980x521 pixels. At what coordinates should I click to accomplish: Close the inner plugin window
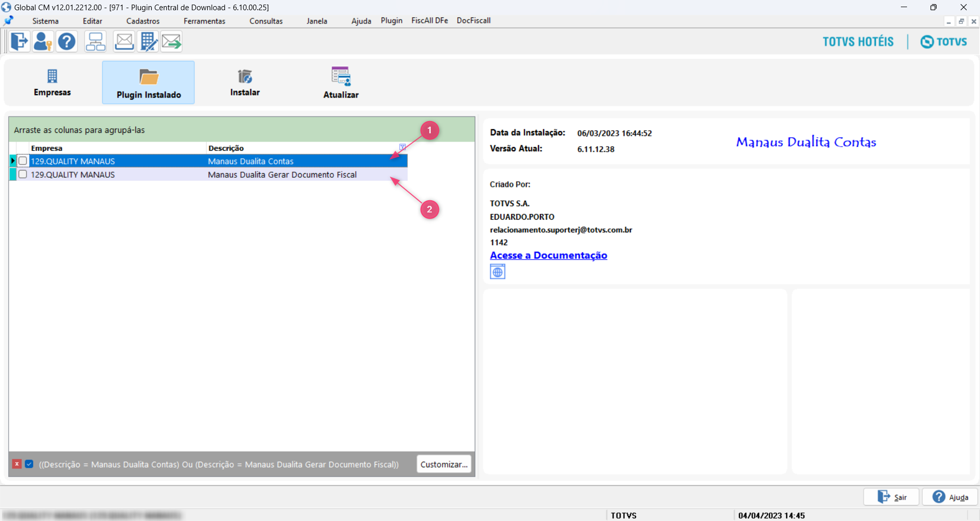[973, 21]
